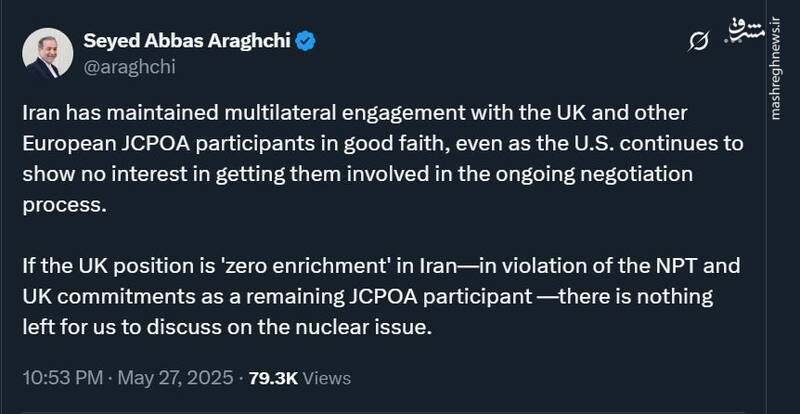Click the blue verified badge
Screen dimensions: 800x414
coord(307,41)
